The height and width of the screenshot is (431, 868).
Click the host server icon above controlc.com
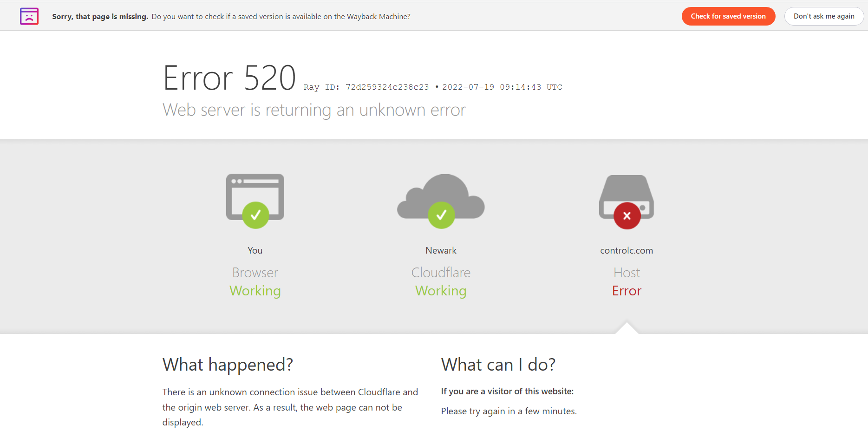[627, 197]
